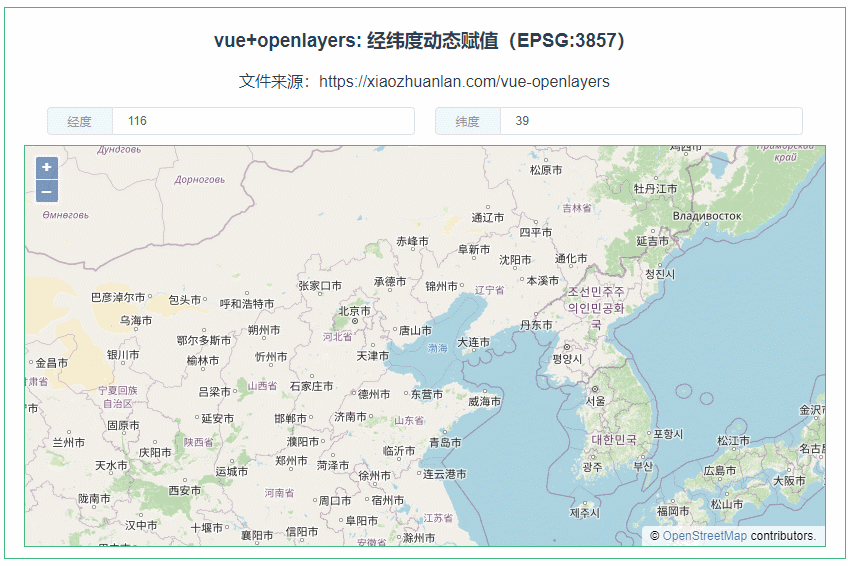Click the 经度 label addon
The width and height of the screenshot is (848, 566).
pyautogui.click(x=80, y=121)
